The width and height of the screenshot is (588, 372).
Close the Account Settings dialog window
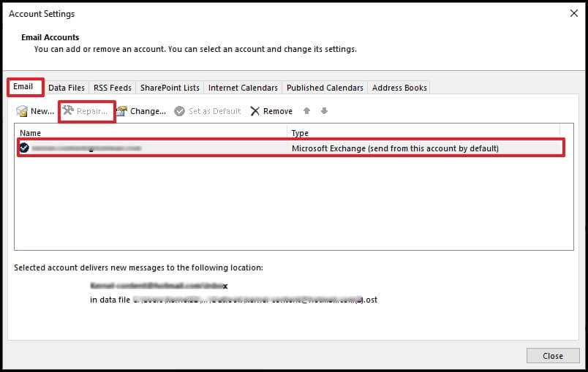pyautogui.click(x=574, y=13)
